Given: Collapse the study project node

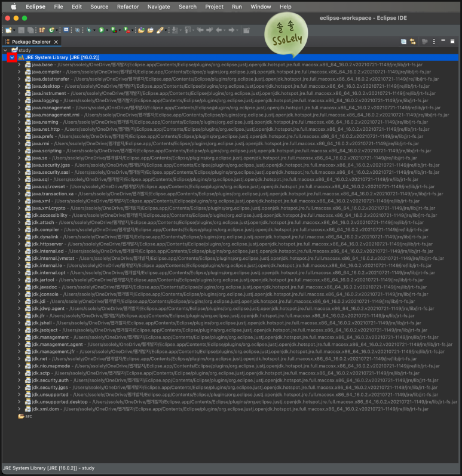Looking at the screenshot, I should (5, 50).
